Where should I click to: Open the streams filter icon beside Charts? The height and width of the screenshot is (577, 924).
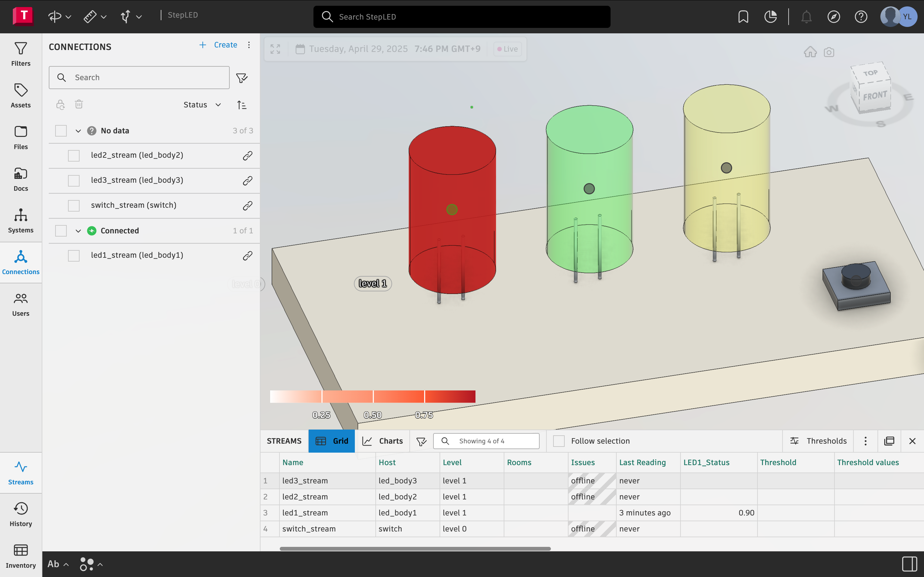pyautogui.click(x=421, y=441)
